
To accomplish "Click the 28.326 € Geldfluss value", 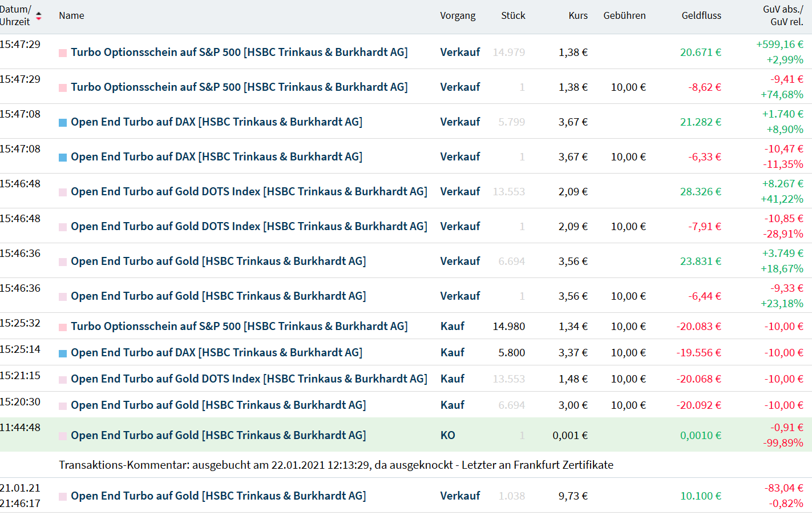I will pos(700,192).
